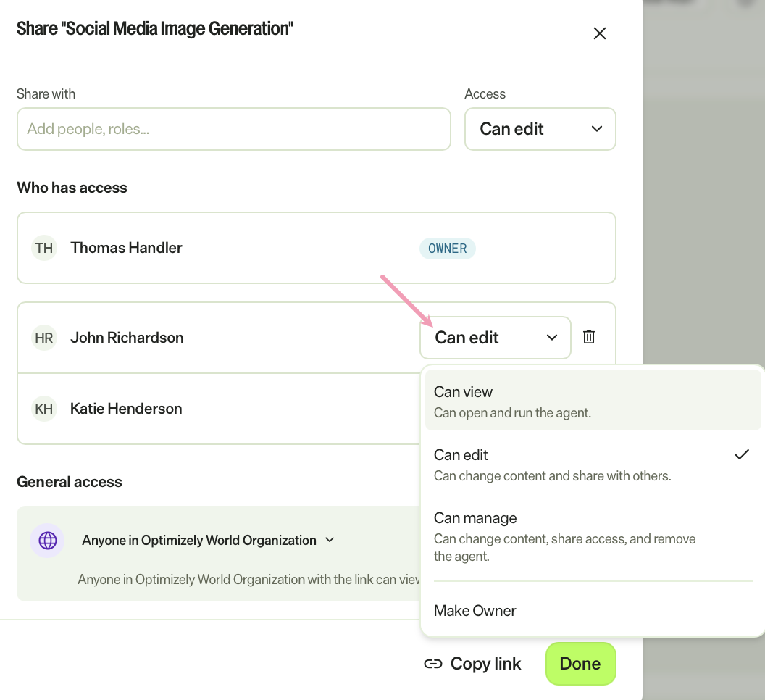Expand Anyone in Optimizely World Organization dropdown
The width and height of the screenshot is (765, 700).
tap(209, 541)
